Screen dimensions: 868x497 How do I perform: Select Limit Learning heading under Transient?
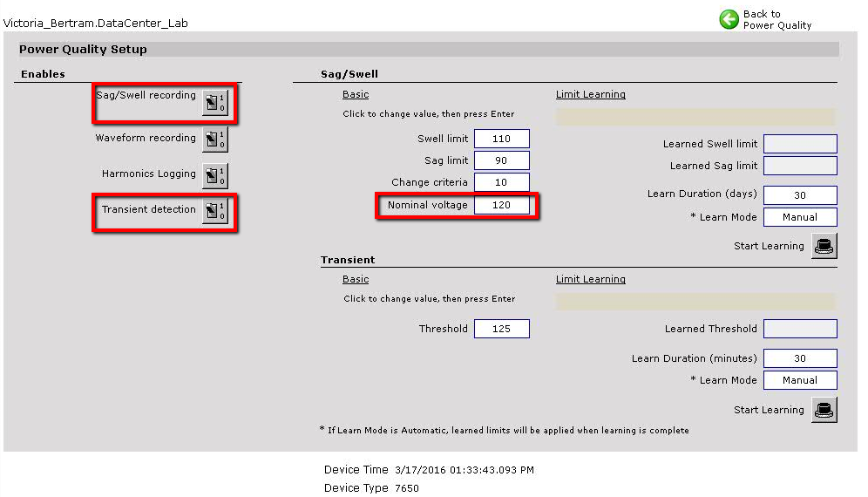(590, 279)
